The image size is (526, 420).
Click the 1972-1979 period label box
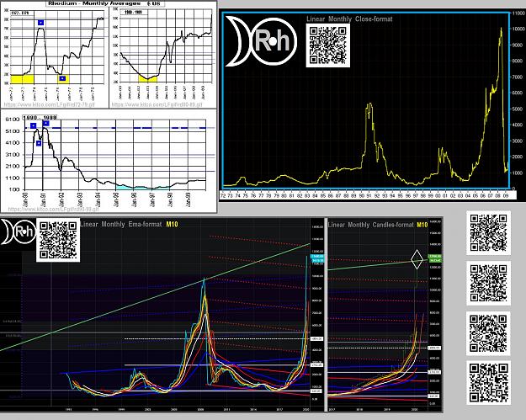coord(22,13)
